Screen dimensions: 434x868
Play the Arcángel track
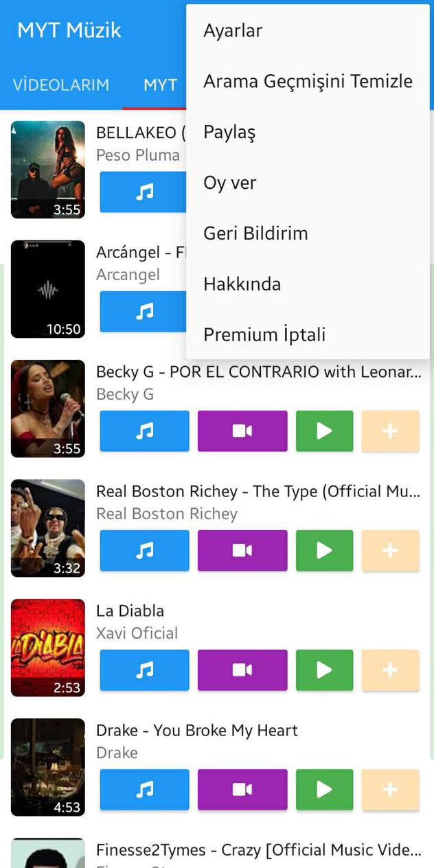pos(144,311)
